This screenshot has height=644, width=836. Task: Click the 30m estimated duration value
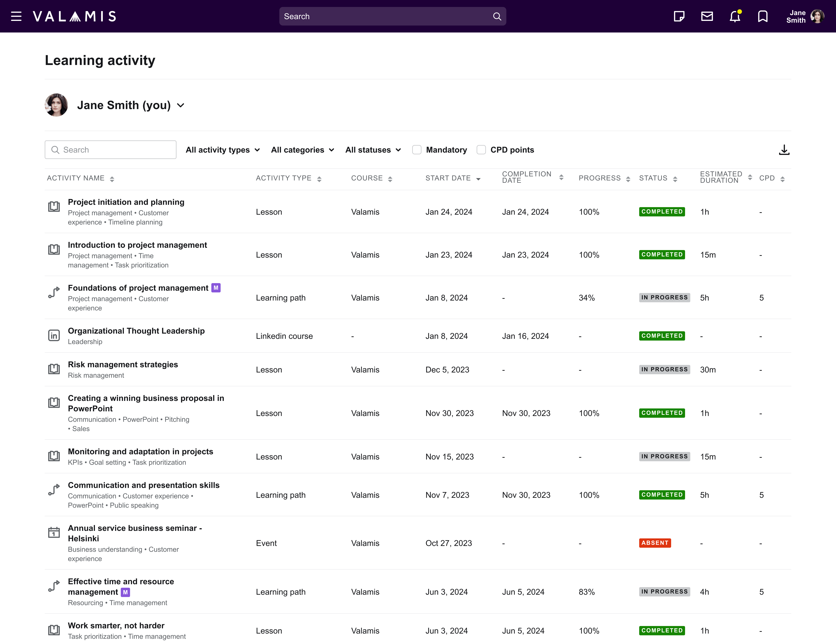click(x=708, y=370)
